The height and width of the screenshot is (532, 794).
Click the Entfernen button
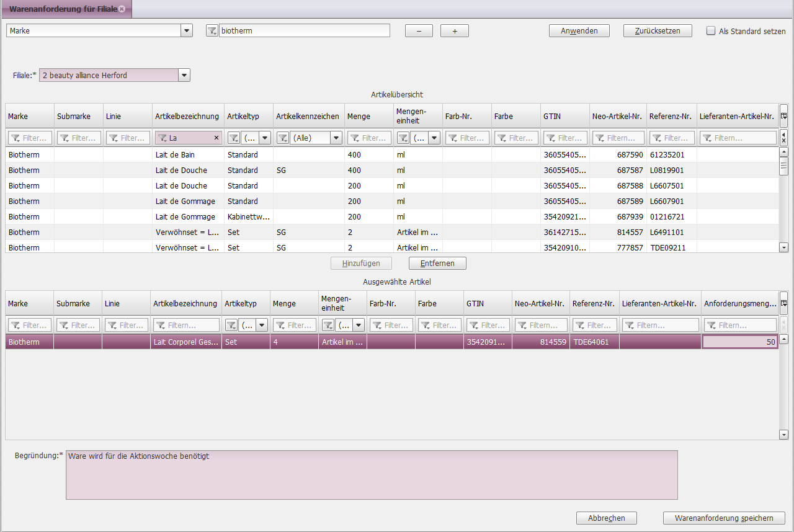point(437,264)
